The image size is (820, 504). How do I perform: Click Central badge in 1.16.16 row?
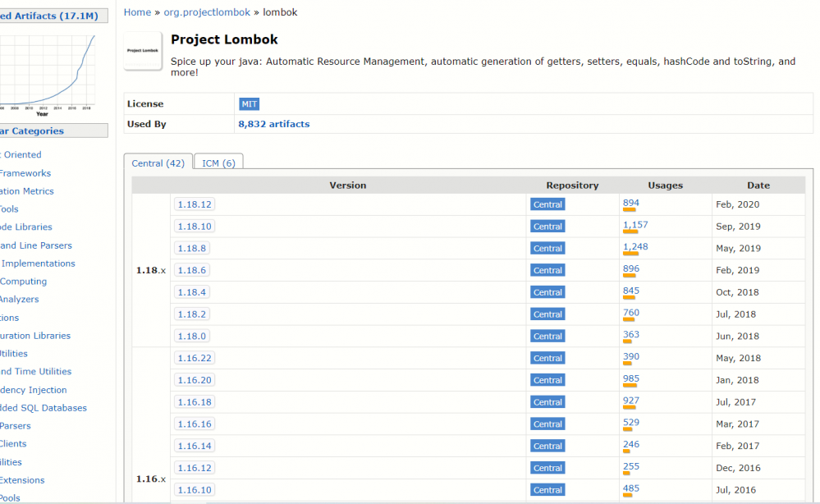click(547, 424)
